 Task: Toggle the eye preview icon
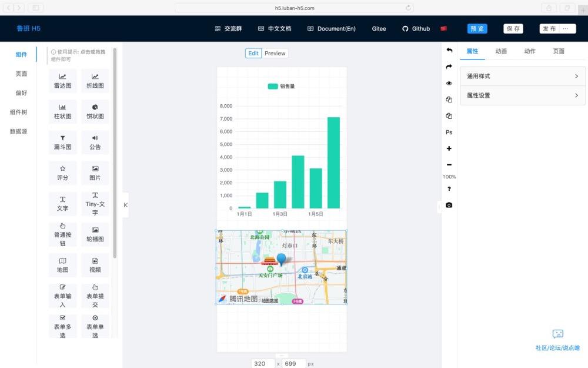[x=449, y=83]
